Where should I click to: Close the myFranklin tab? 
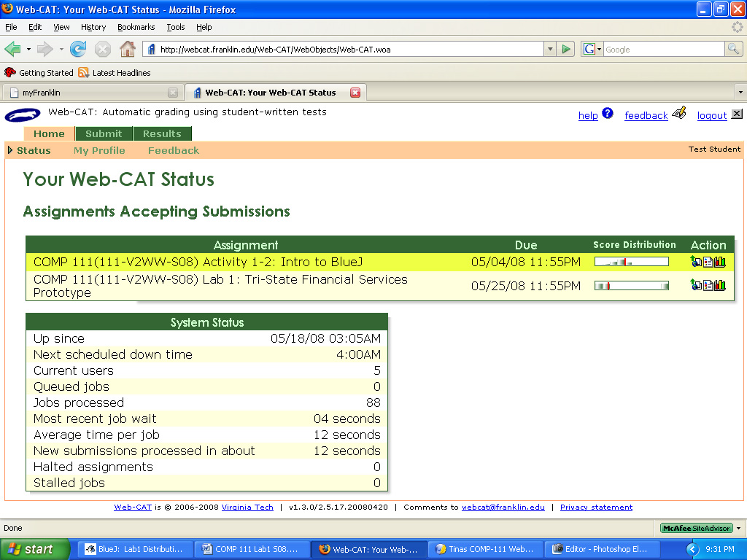click(x=173, y=93)
